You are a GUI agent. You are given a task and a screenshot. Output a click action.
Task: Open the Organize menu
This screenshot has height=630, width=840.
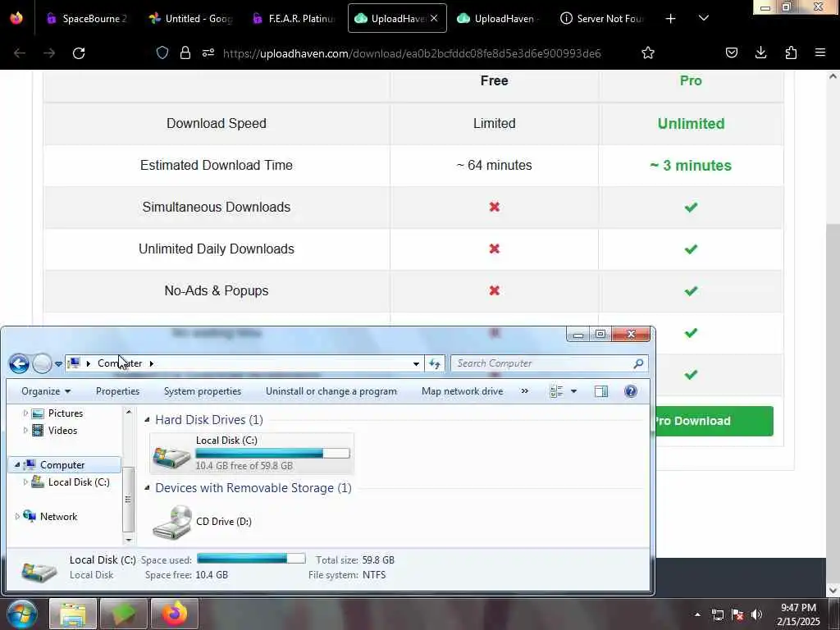(x=46, y=391)
